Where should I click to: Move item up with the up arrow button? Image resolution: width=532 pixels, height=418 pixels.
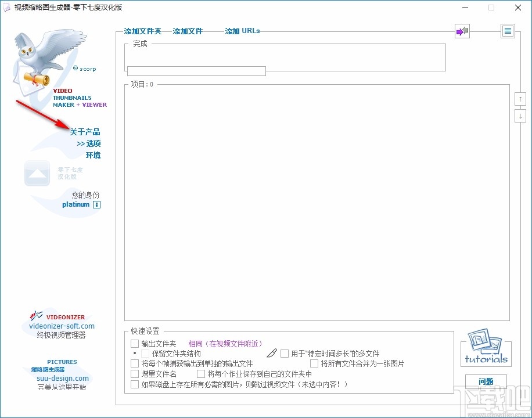click(520, 99)
